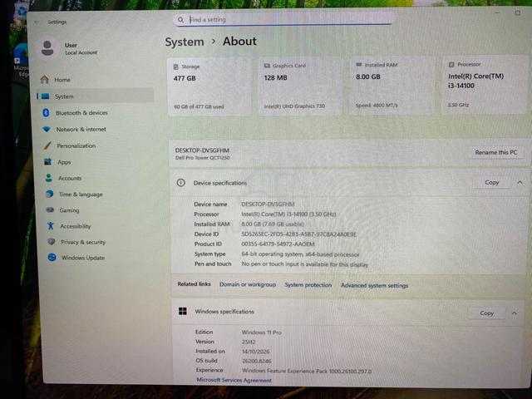Click Rename this PC button

496,152
